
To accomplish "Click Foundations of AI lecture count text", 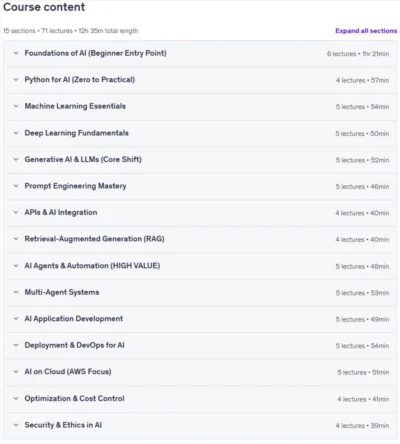I will click(341, 54).
